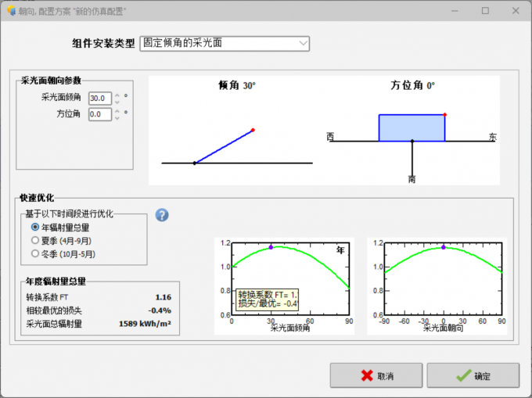
Task: Click the 相较最优的损失 value -0.4%
Action: pos(160,310)
